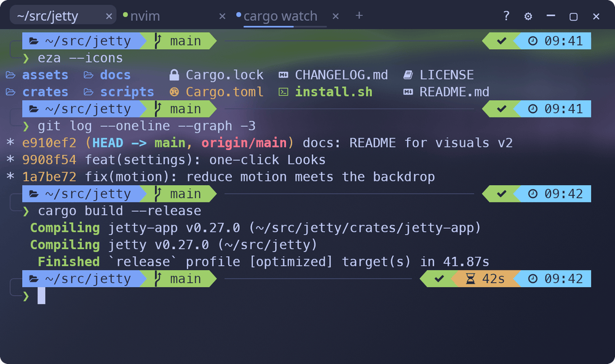Screen dimensions: 615x364
Task: Click the prompt chevron before eza --icons
Action: point(26,58)
